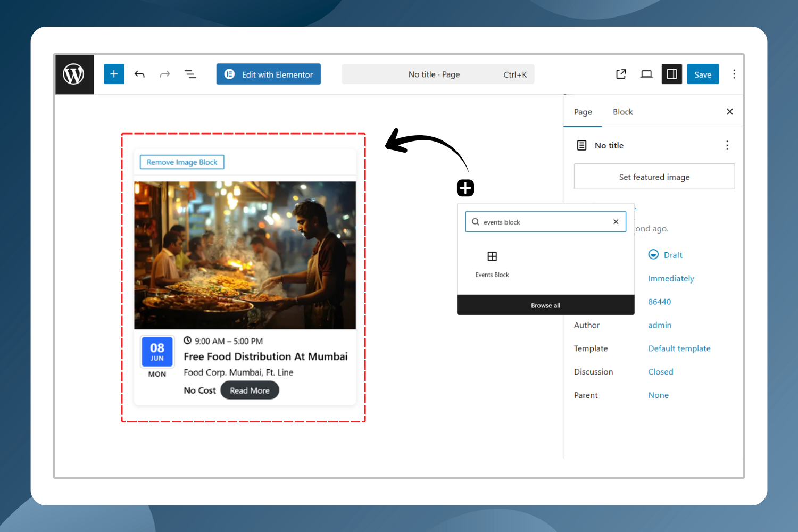The image size is (798, 532).
Task: Switch to the Block tab
Action: click(x=622, y=112)
